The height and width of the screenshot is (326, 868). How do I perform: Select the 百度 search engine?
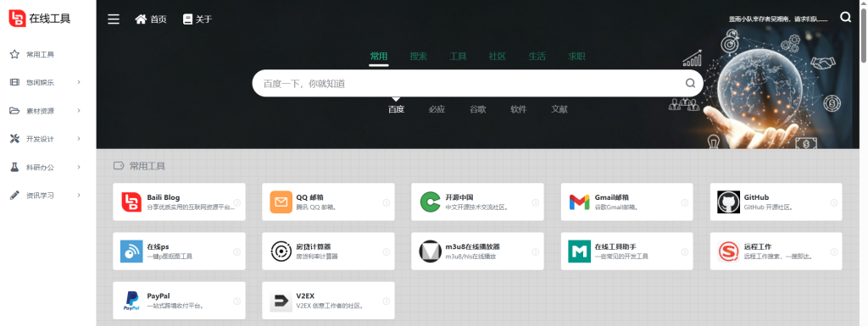coord(397,109)
